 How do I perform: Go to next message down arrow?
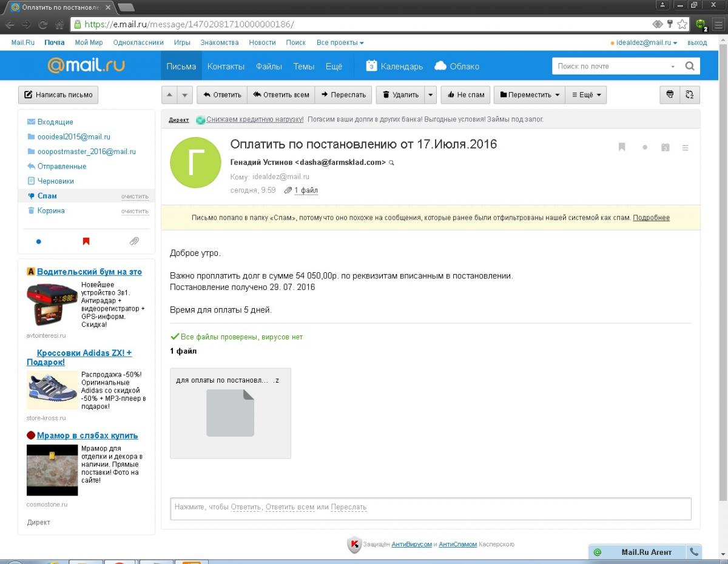185,95
